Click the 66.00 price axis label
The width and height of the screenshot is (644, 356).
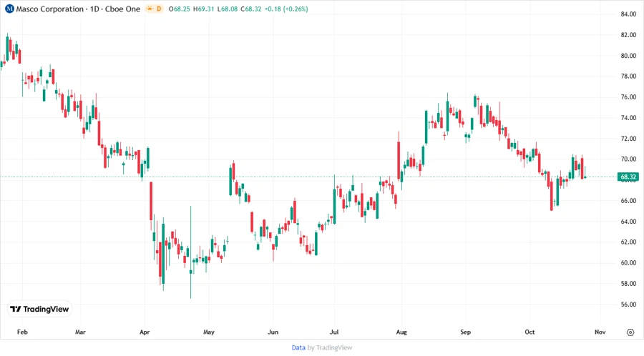click(628, 201)
